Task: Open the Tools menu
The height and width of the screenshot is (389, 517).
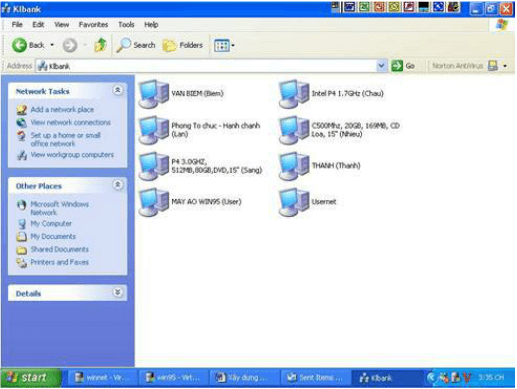Action: 126,24
